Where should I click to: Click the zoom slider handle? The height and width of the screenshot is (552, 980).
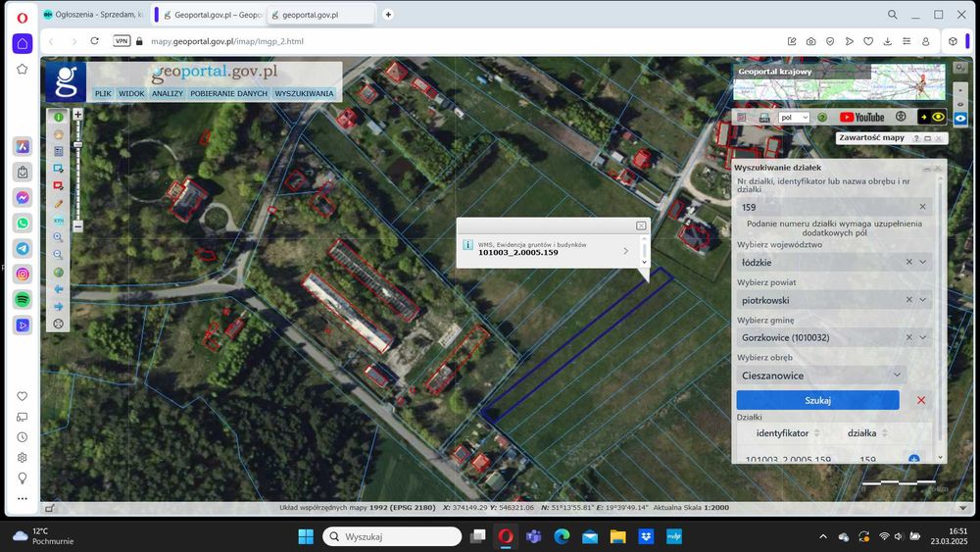pos(77,144)
